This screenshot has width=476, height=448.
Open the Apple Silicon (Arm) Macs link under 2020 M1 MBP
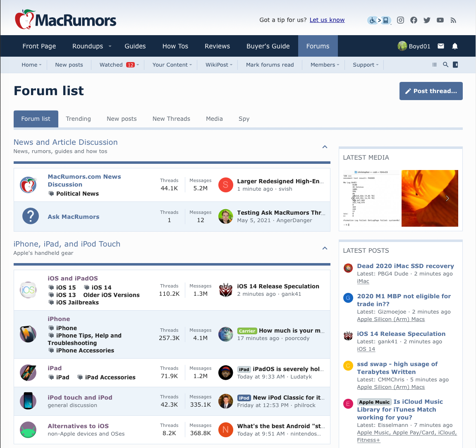tap(391, 319)
